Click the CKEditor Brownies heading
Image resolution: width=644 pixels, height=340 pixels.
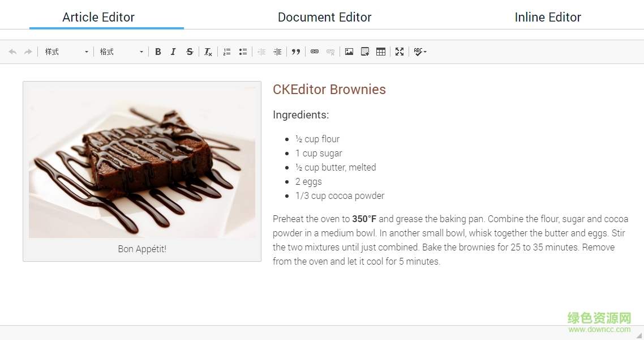tap(329, 89)
